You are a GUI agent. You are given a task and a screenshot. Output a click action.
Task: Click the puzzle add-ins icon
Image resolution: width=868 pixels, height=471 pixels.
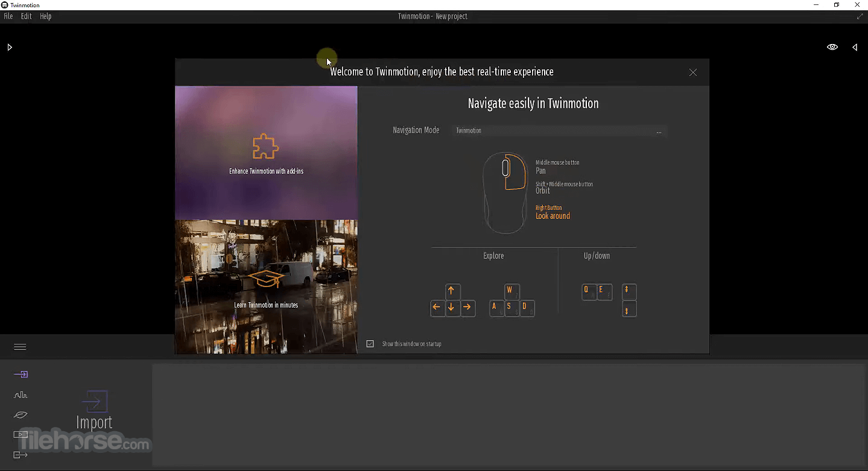[266, 147]
